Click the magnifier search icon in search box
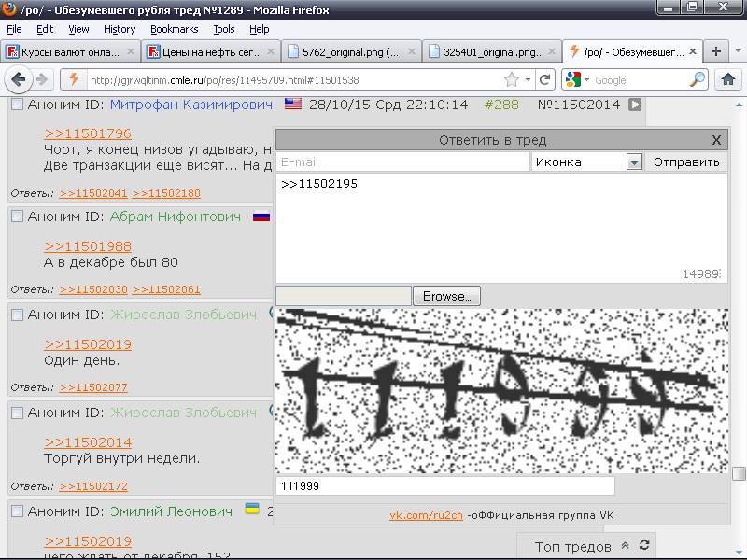The height and width of the screenshot is (560, 747). [697, 79]
